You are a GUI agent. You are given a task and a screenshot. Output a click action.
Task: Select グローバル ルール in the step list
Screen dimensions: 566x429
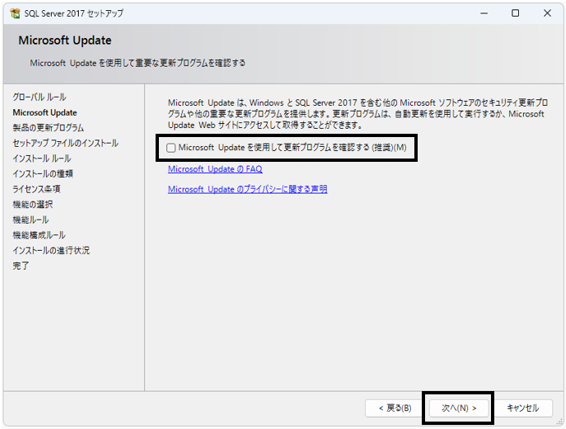(39, 97)
